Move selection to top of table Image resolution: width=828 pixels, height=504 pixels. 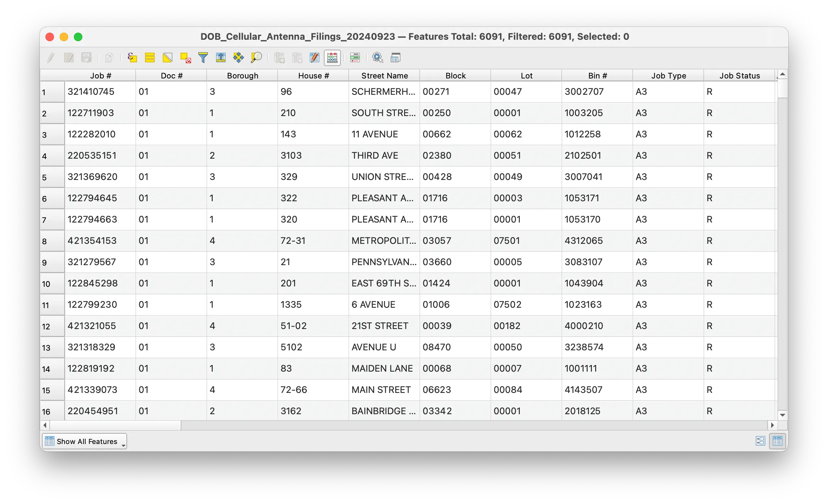[x=220, y=57]
